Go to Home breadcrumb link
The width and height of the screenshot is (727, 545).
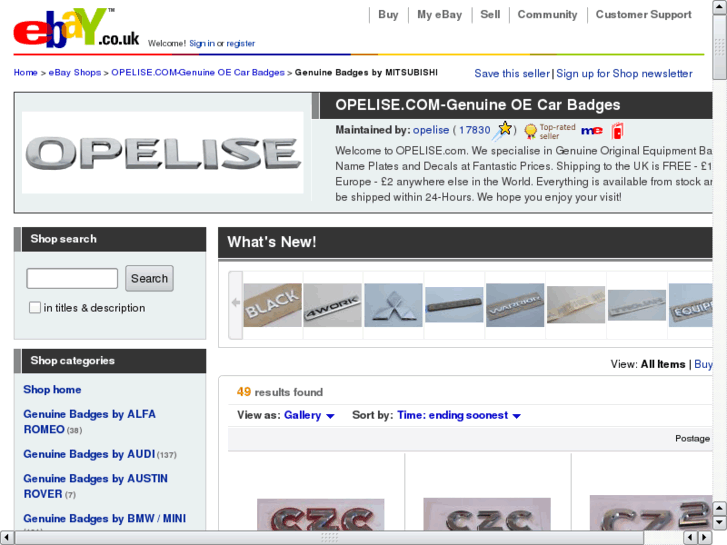[x=26, y=72]
